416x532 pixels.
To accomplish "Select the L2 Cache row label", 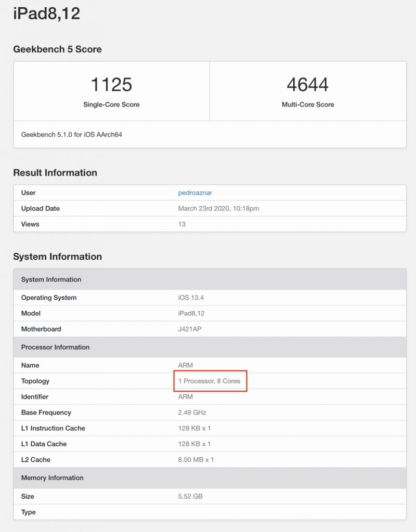I will 36,459.
